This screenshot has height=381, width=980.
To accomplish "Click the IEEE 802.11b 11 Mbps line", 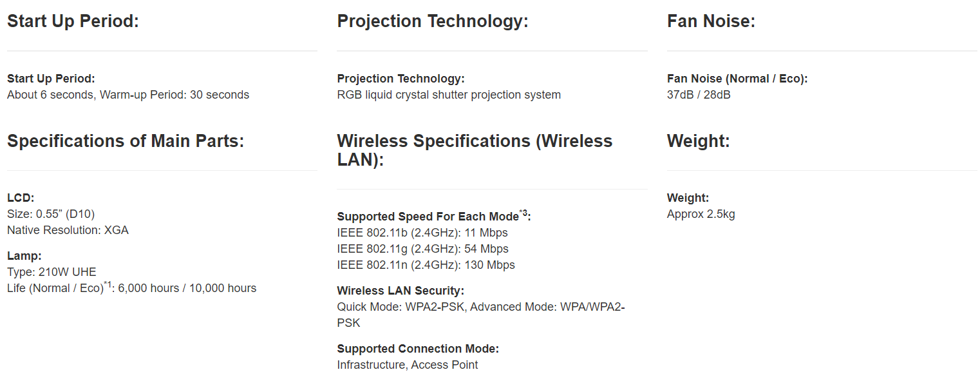I will tap(422, 233).
